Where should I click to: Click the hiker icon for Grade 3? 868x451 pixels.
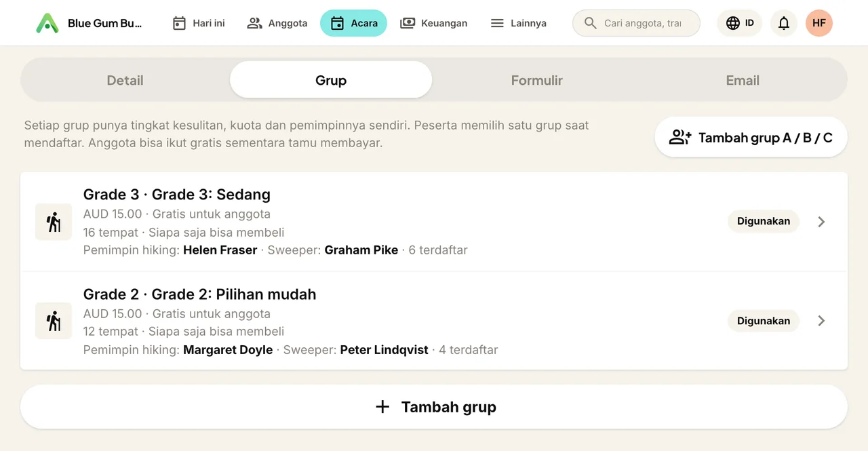pos(54,222)
